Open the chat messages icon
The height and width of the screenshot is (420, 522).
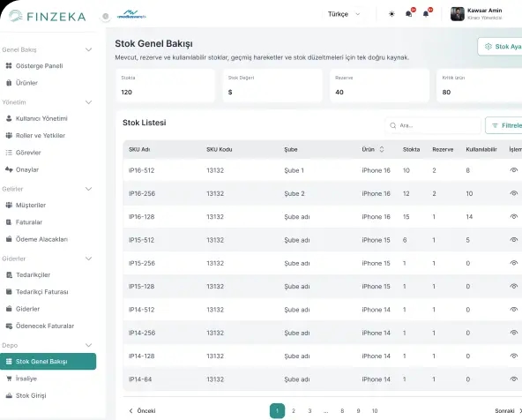click(409, 14)
